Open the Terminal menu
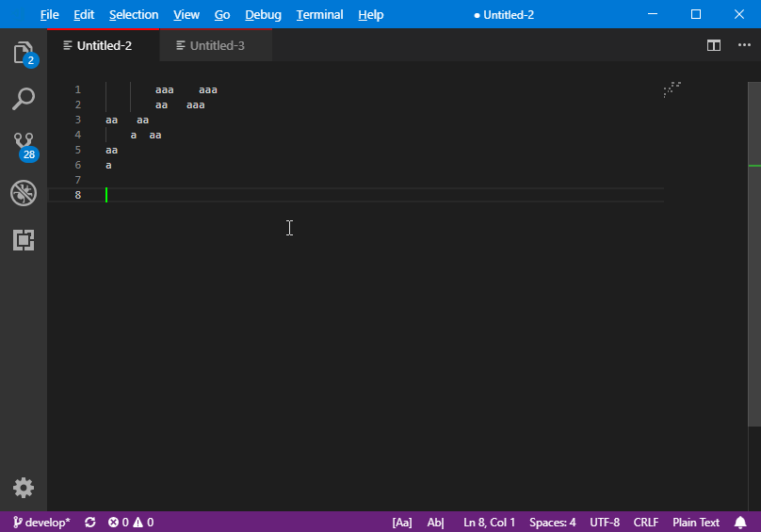 (320, 14)
